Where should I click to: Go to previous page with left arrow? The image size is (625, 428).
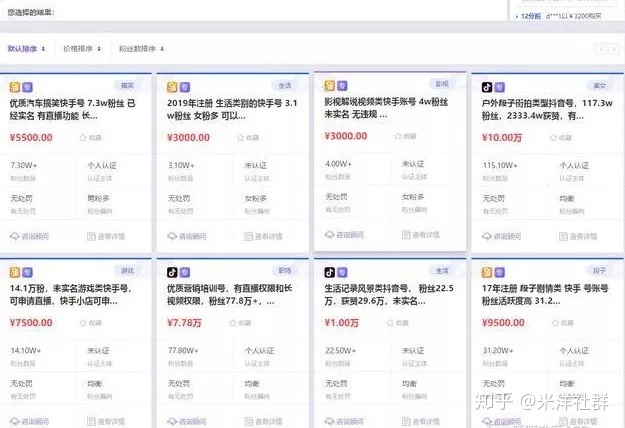(601, 49)
